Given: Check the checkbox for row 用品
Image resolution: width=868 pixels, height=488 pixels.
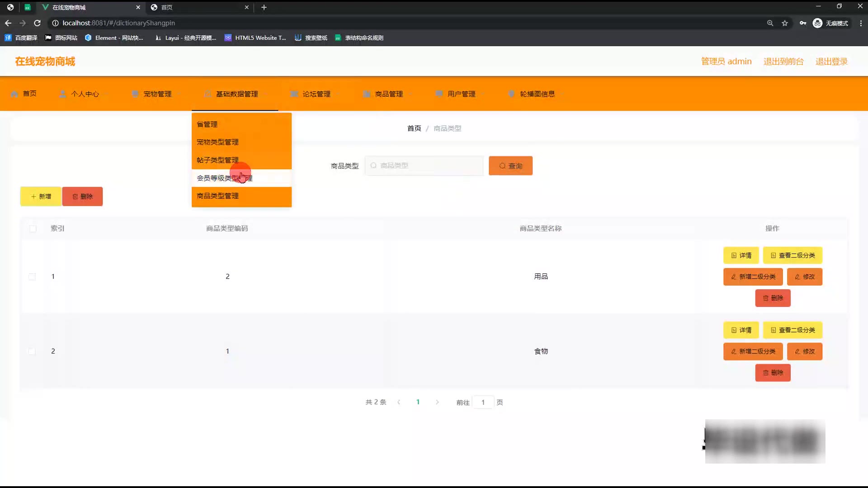Looking at the screenshot, I should pyautogui.click(x=32, y=277).
